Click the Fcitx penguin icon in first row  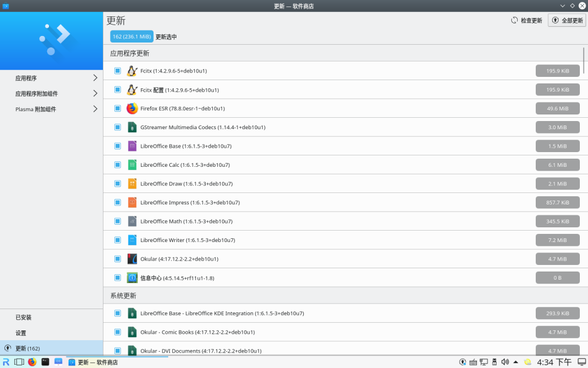pos(132,70)
